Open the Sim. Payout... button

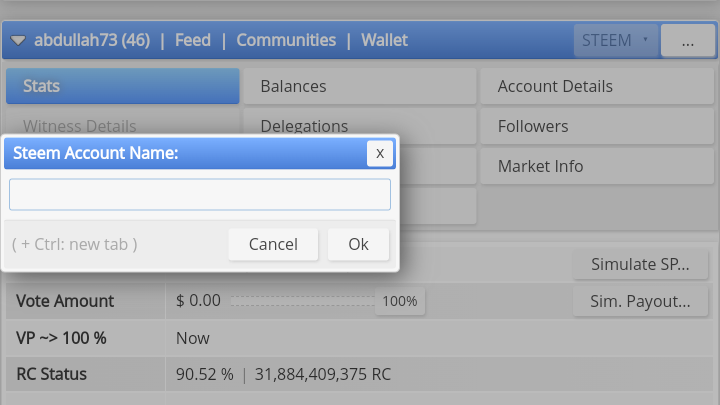tap(640, 301)
